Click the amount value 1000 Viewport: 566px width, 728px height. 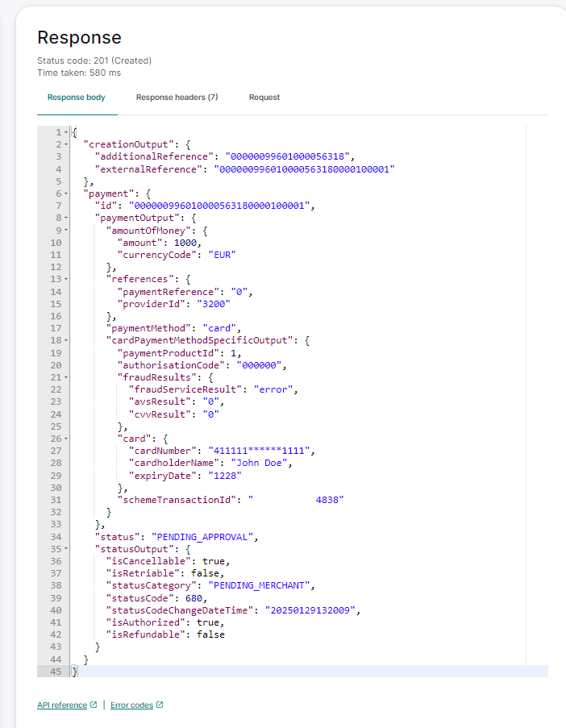[185, 243]
